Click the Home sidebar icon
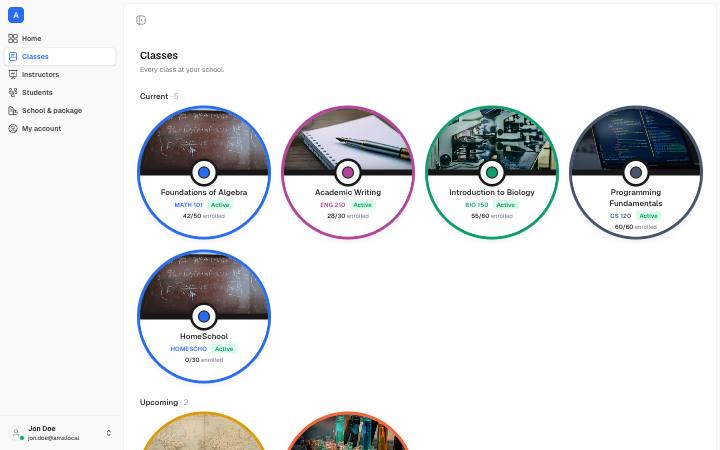The image size is (720, 450). click(x=13, y=39)
